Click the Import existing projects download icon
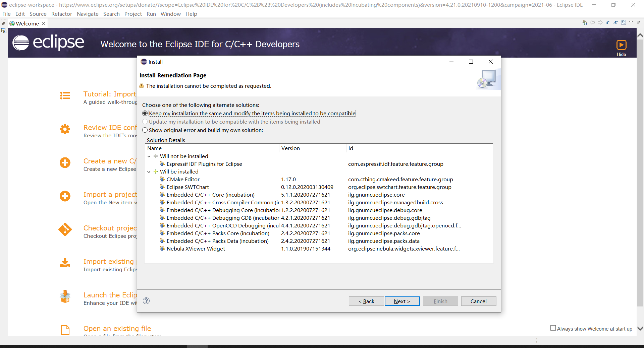The height and width of the screenshot is (348, 644). click(65, 263)
